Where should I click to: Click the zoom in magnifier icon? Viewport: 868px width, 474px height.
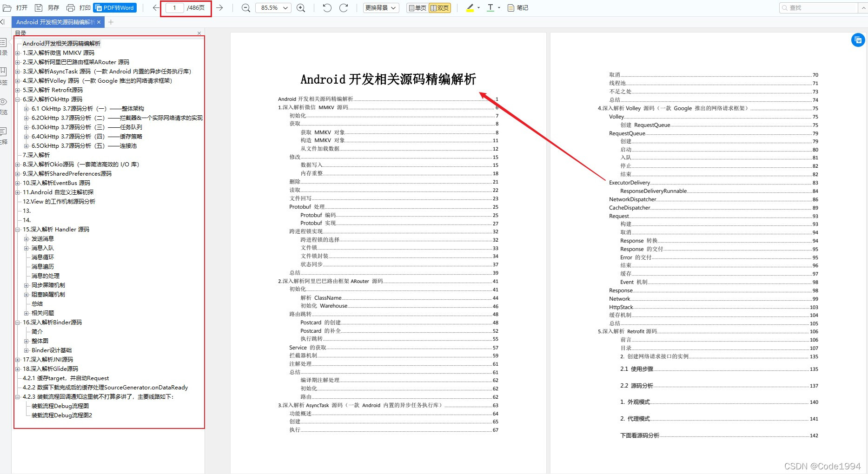pyautogui.click(x=301, y=8)
